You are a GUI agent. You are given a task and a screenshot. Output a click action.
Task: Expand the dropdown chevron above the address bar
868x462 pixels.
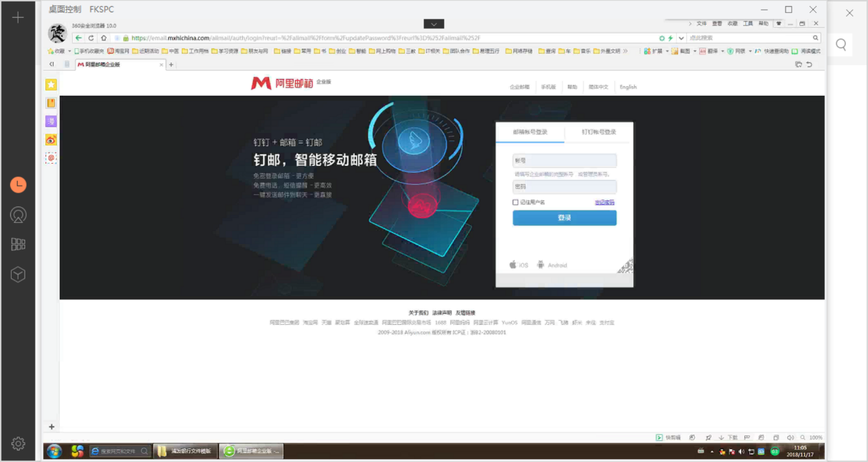coord(434,24)
